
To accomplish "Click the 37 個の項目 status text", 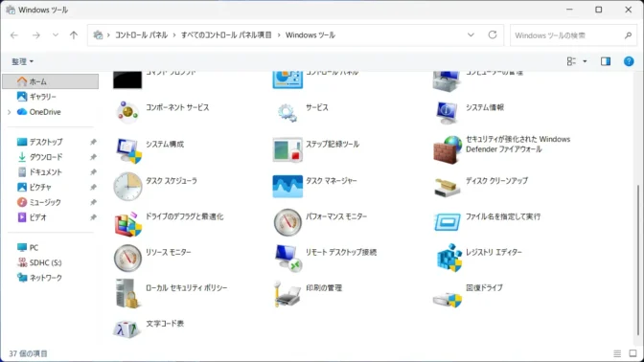I will coord(29,353).
